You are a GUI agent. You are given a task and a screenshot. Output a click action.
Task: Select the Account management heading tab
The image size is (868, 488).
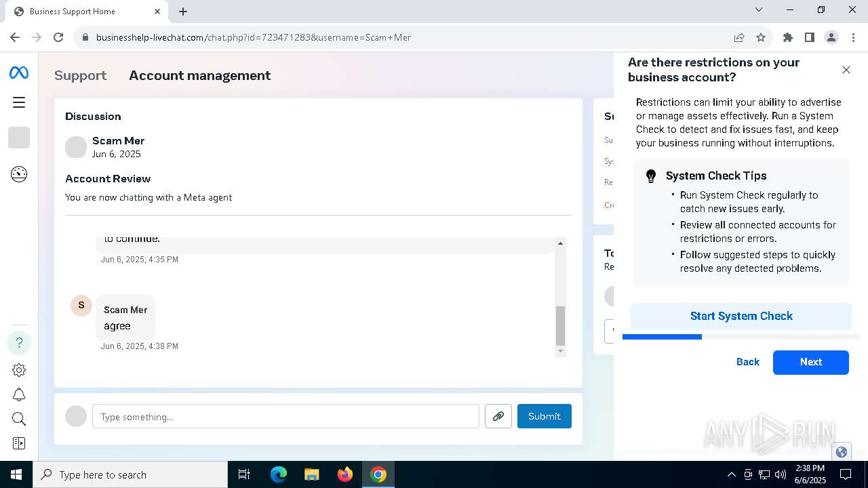tap(200, 75)
